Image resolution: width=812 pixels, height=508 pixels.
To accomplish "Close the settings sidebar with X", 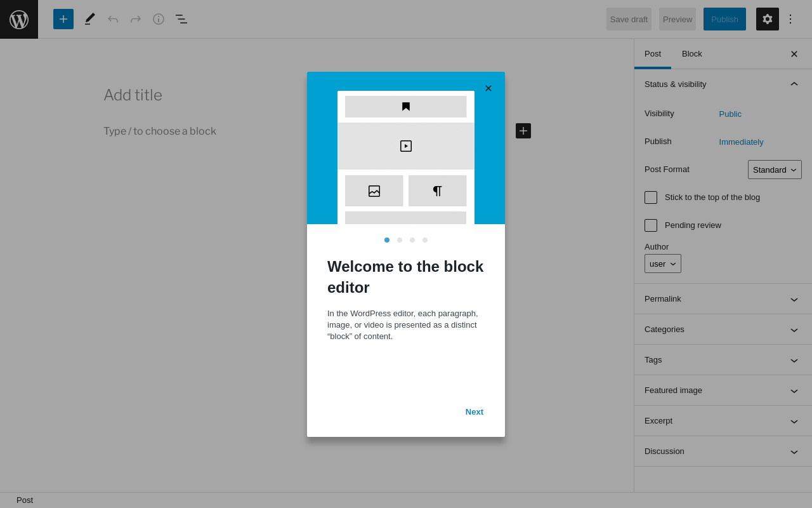I will click(x=794, y=54).
